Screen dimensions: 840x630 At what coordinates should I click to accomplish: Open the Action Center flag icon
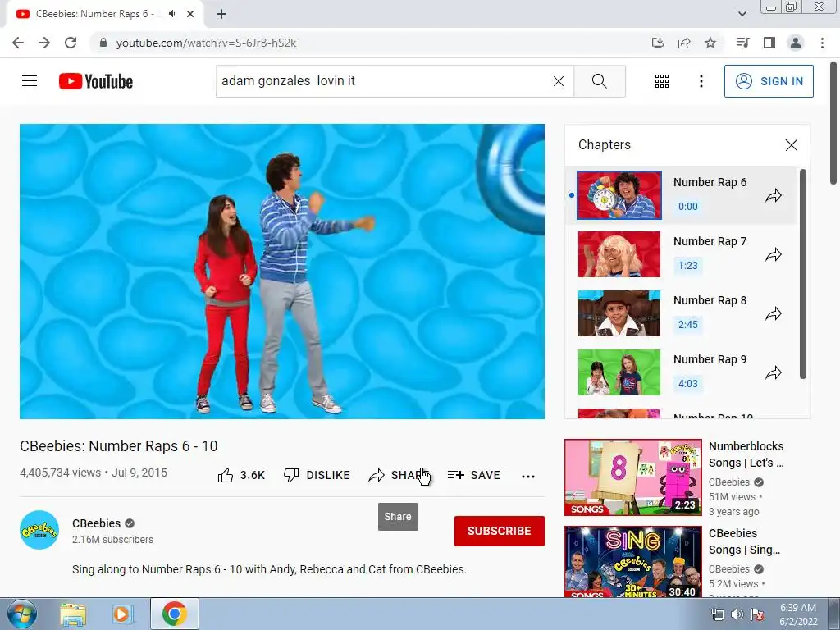[x=757, y=614]
